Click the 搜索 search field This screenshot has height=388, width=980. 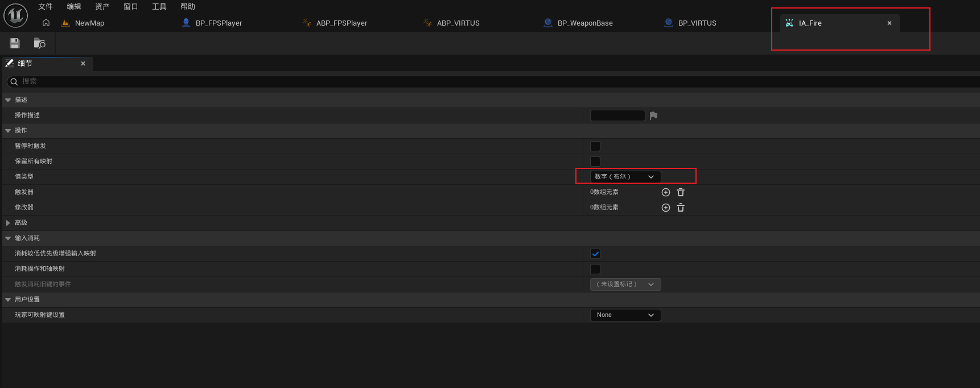tap(494, 82)
